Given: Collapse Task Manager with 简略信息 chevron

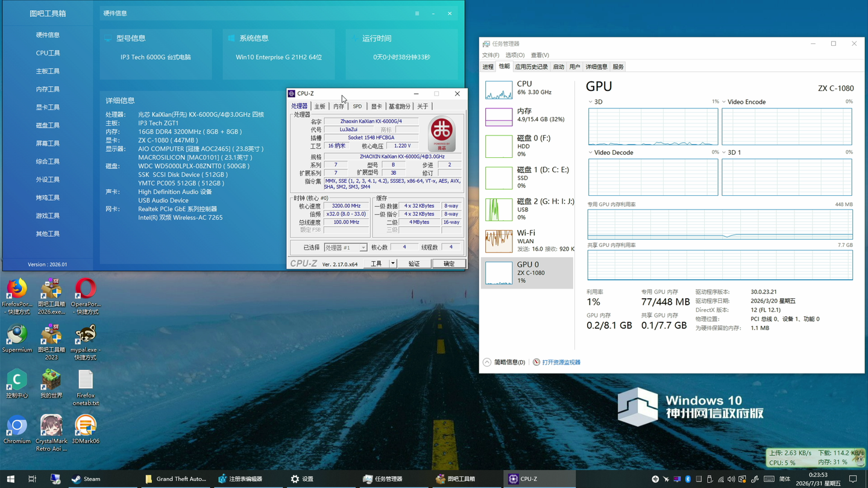Looking at the screenshot, I should [487, 362].
